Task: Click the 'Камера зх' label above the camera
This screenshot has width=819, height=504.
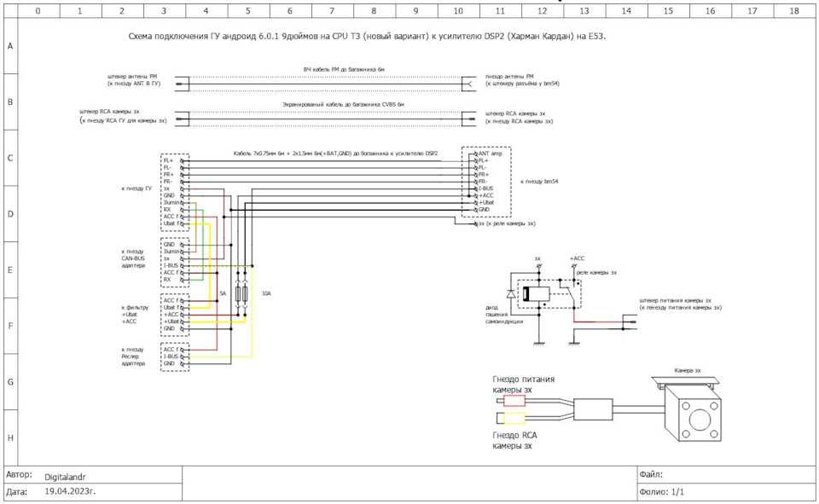Action: tap(688, 370)
